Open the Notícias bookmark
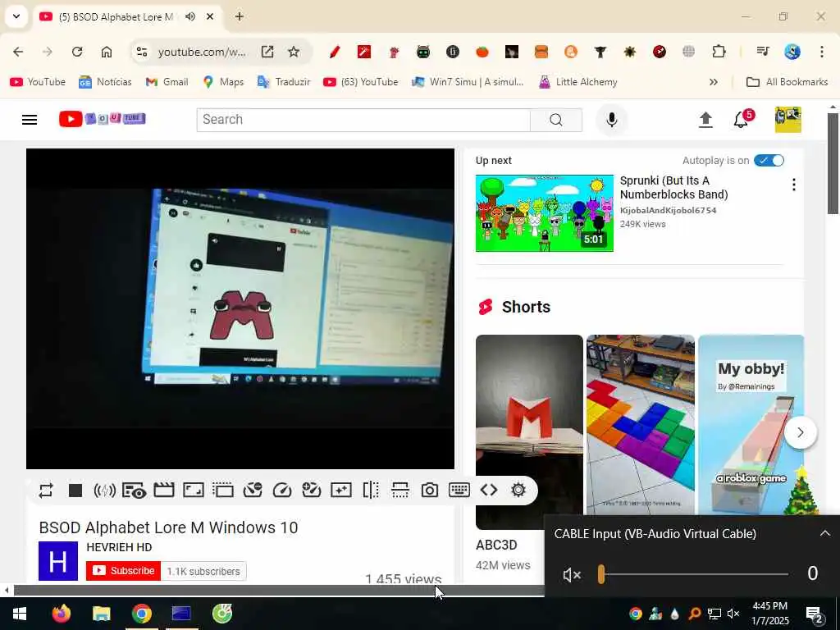840x630 pixels. tap(105, 82)
